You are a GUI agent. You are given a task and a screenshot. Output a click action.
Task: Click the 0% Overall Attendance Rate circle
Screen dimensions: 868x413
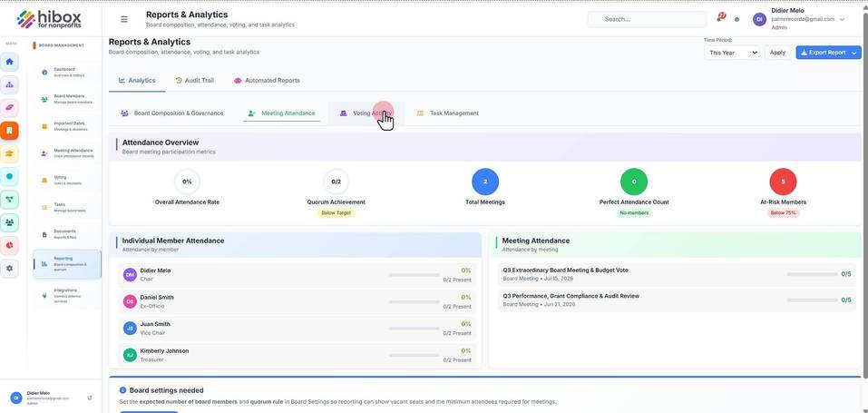[187, 182]
